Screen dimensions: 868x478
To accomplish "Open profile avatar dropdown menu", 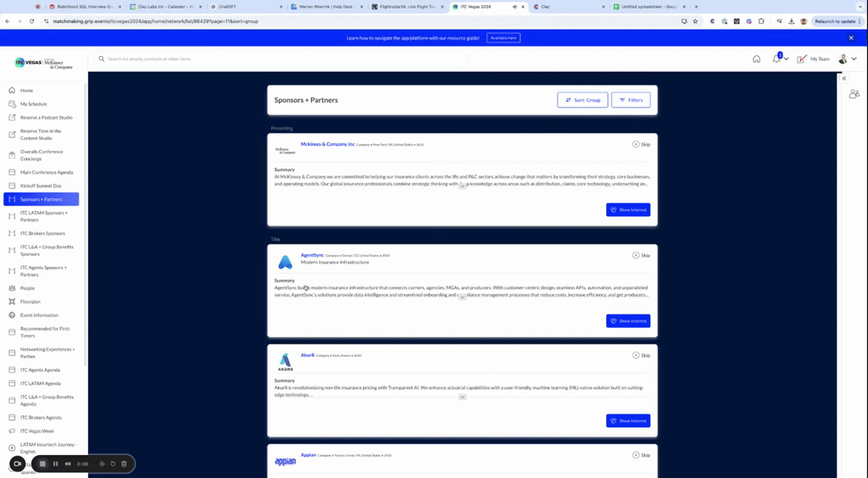I will [845, 58].
